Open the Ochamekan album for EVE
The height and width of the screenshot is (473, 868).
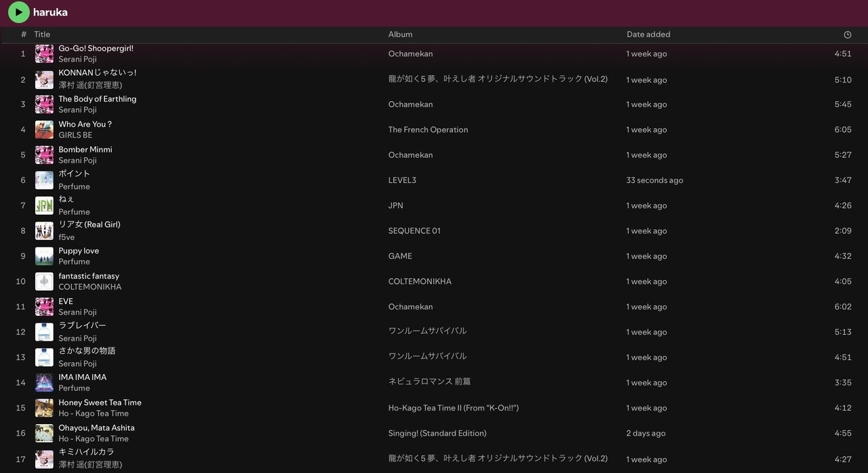[410, 307]
